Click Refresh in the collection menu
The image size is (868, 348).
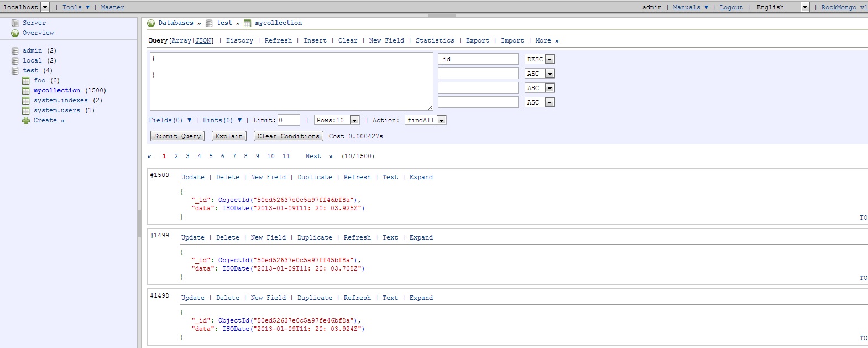point(278,41)
